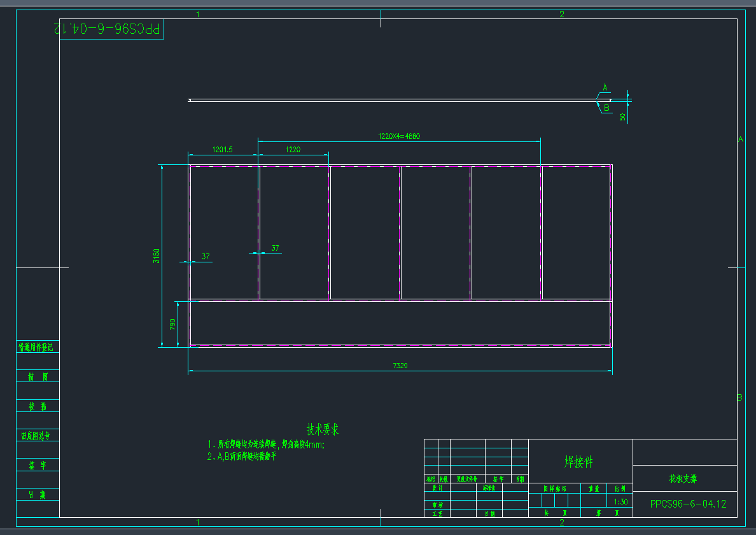The width and height of the screenshot is (756, 535).
Task: Pick the 1201.5 dimension label
Action: coord(222,150)
